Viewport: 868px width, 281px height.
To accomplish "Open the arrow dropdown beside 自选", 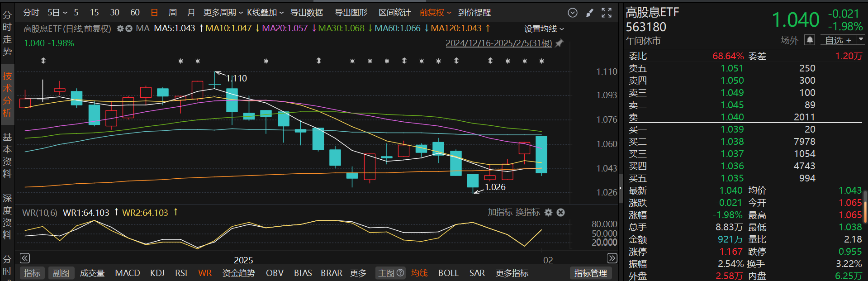I will 861,40.
